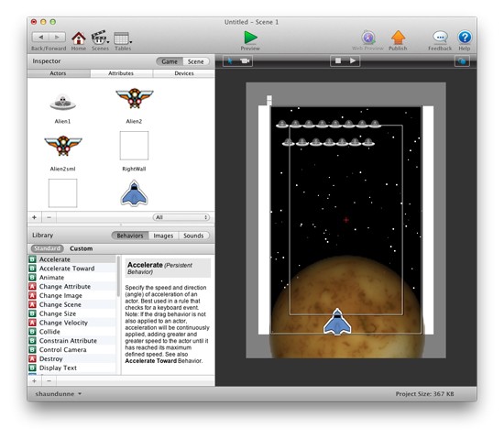Click the red crosshair at scene center
Image resolution: width=504 pixels, height=439 pixels.
click(346, 220)
